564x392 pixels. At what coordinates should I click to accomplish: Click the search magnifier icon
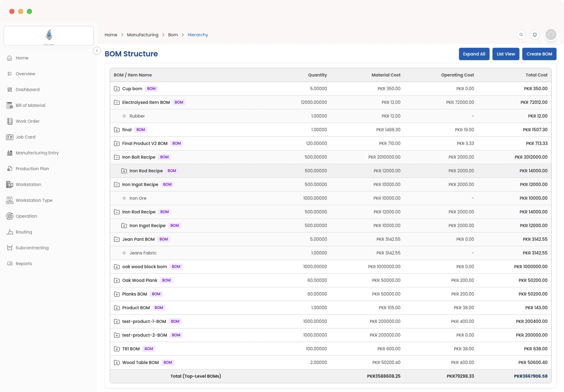521,35
